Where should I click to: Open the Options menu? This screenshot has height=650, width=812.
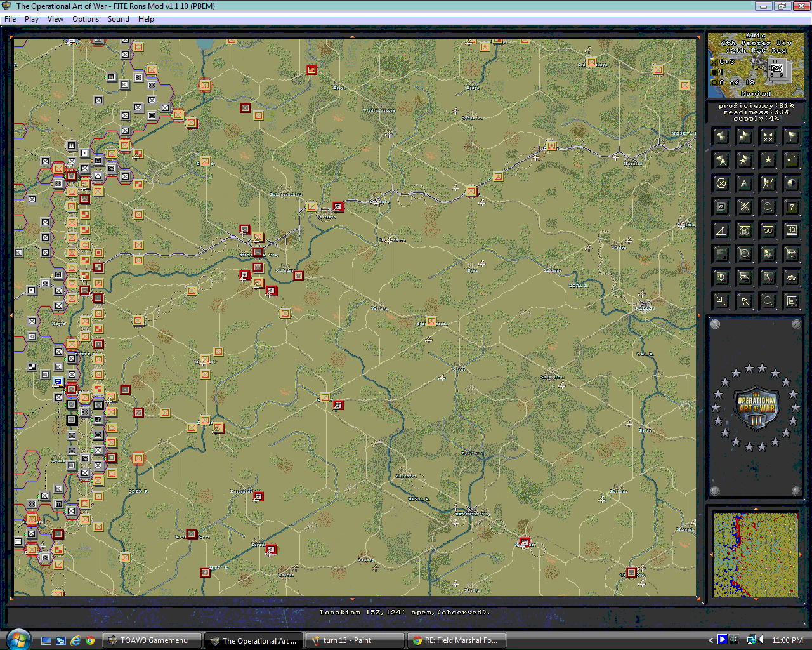(x=86, y=19)
